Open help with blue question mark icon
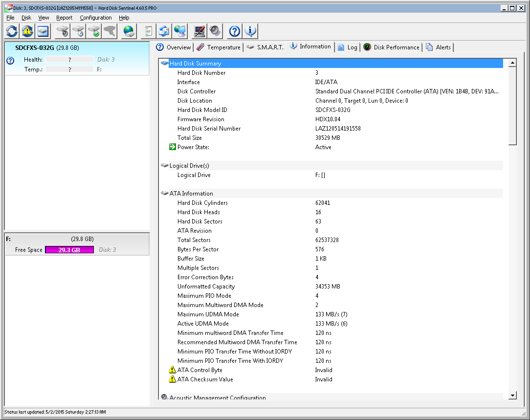The image size is (530, 420). [x=235, y=31]
